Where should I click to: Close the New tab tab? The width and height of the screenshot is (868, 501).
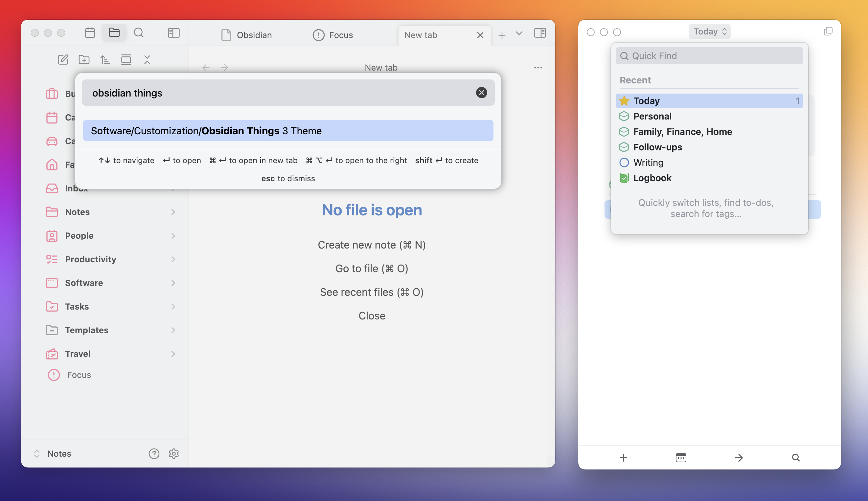point(480,35)
